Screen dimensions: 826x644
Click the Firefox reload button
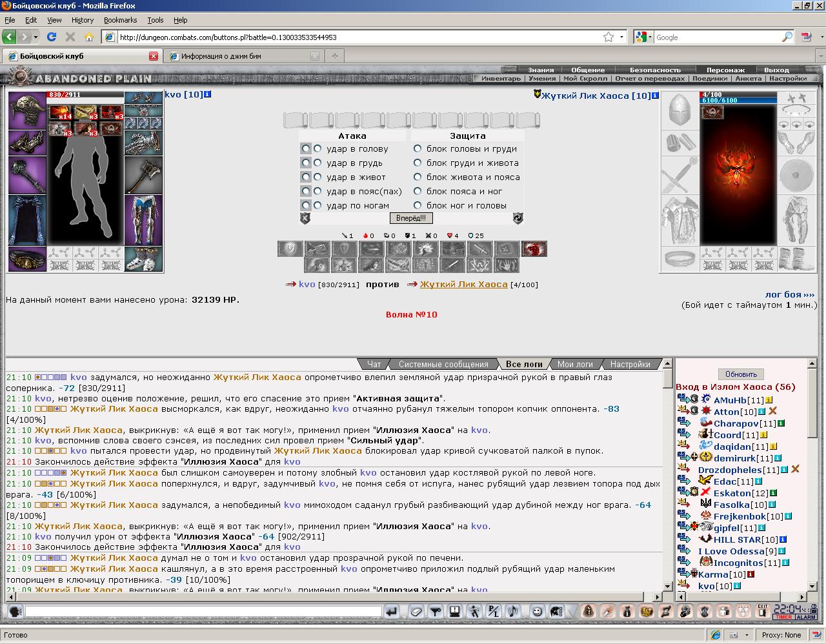click(52, 37)
